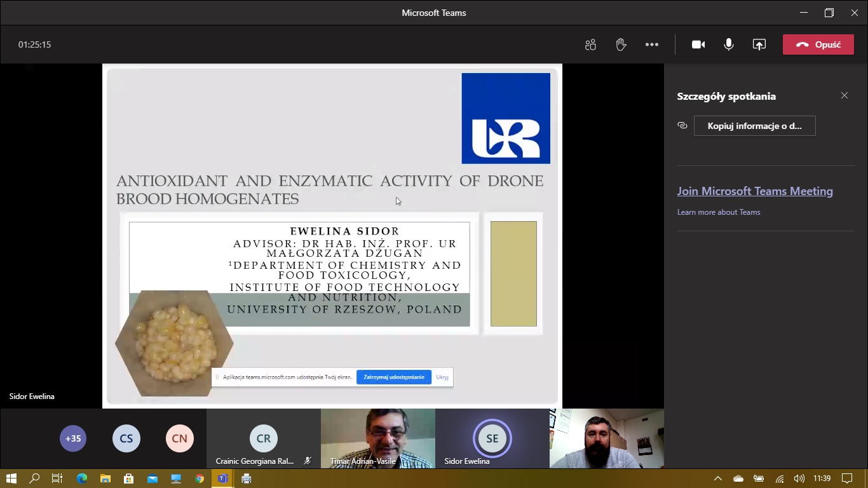The image size is (868, 488).
Task: Click the Crainic Georgiana participant tile
Action: click(x=264, y=439)
